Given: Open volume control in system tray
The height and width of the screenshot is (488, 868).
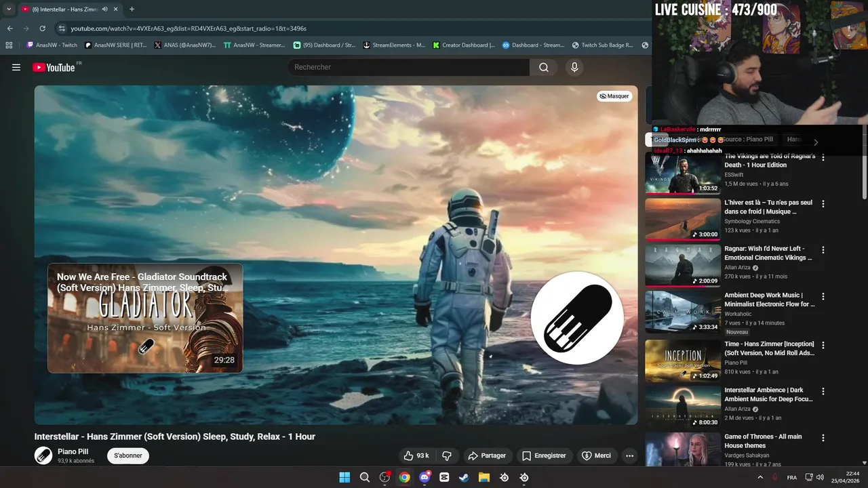Looking at the screenshot, I should pyautogui.click(x=820, y=477).
